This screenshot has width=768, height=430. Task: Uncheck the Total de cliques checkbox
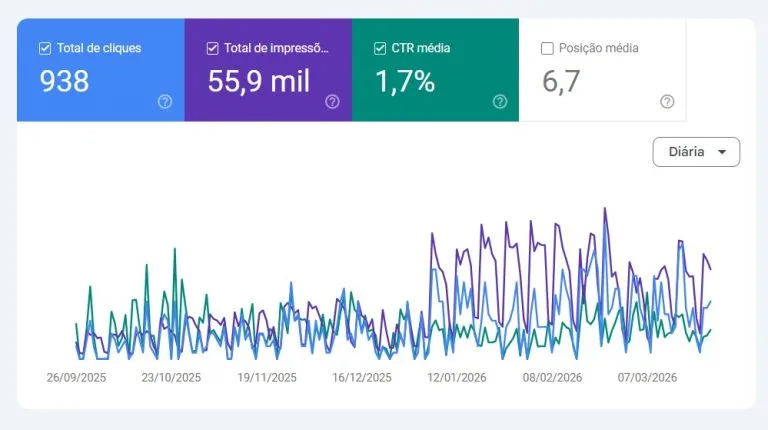[x=44, y=48]
